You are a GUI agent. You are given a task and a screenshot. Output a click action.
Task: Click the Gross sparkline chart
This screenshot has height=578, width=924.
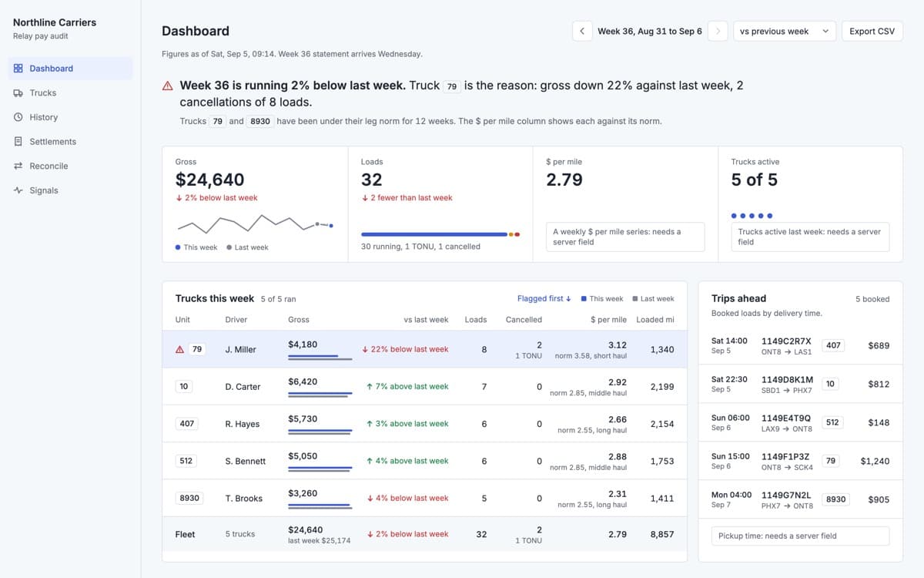pyautogui.click(x=255, y=224)
